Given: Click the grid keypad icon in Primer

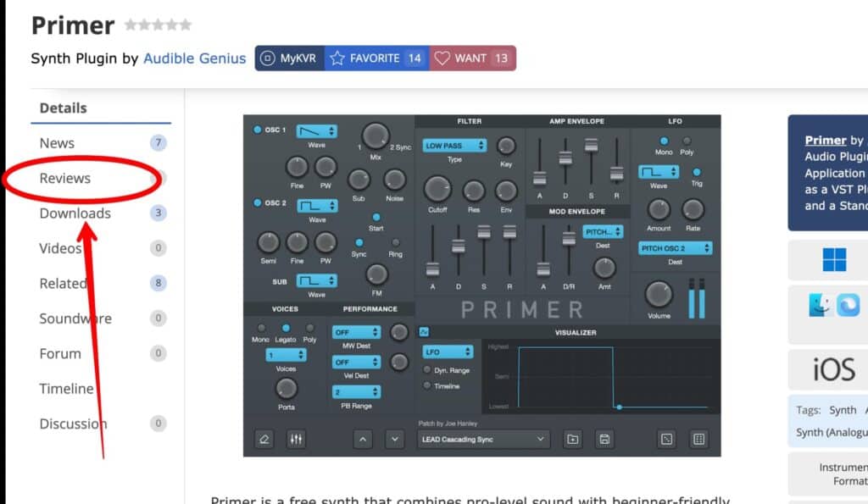Looking at the screenshot, I should (698, 440).
